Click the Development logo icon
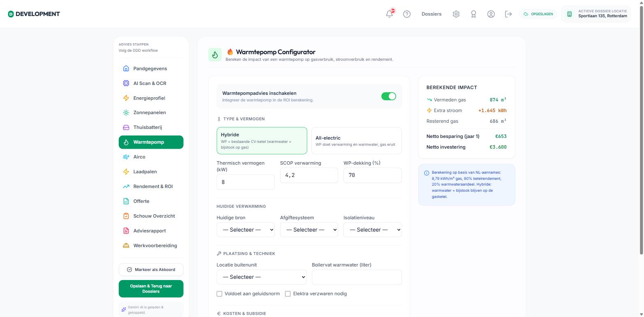The height and width of the screenshot is (317, 644). point(11,14)
